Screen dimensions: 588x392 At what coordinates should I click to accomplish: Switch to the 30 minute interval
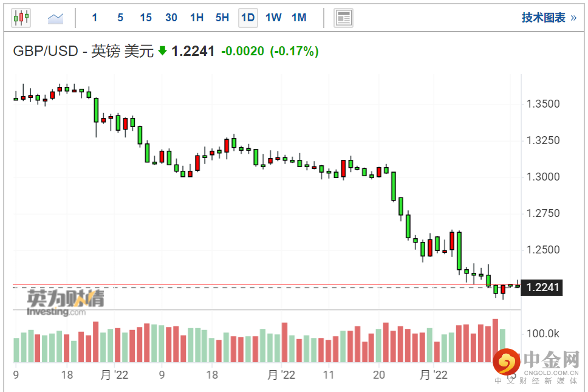tap(171, 18)
